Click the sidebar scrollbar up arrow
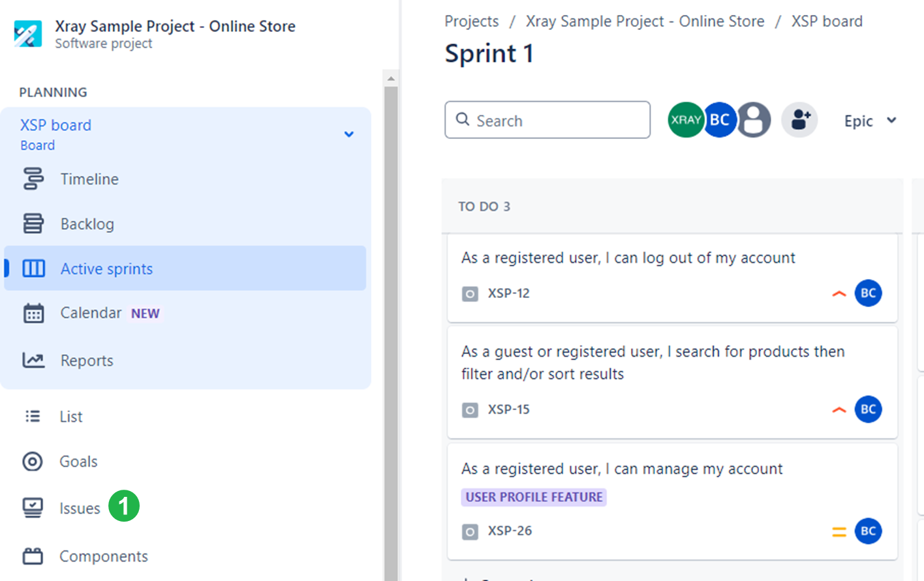924x581 pixels. point(391,78)
